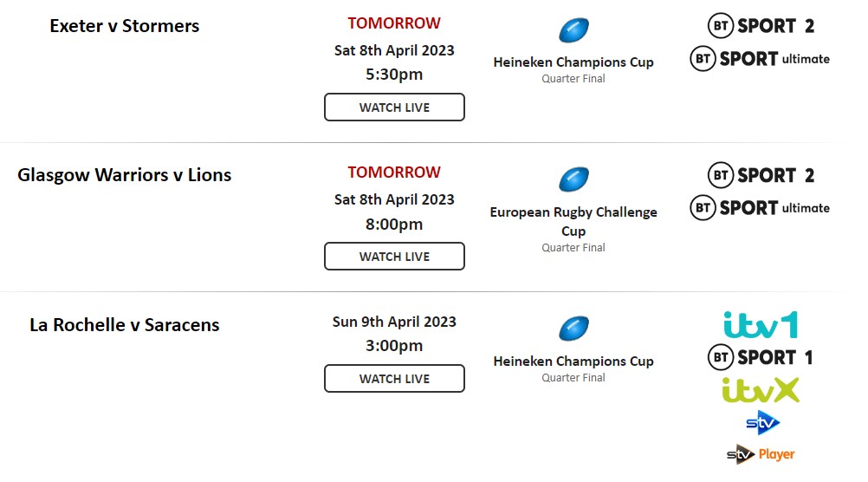Watch live Glasgow Warriors v Lions

tap(394, 256)
